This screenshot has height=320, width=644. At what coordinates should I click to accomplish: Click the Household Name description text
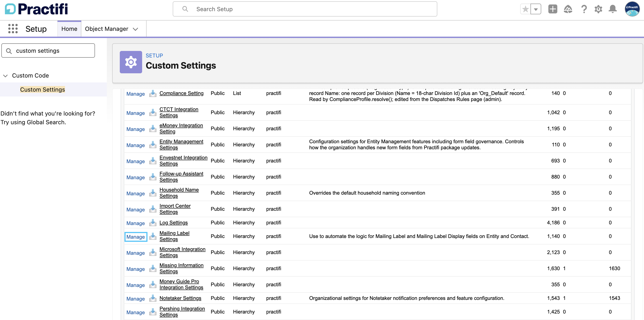pos(367,193)
